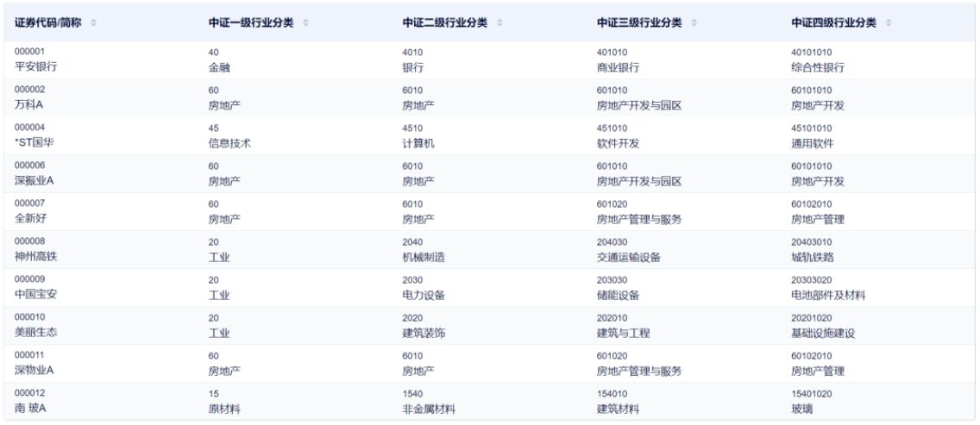Click the 中证四级行业分类 header label
This screenshot has width=980, height=425.
coord(833,22)
